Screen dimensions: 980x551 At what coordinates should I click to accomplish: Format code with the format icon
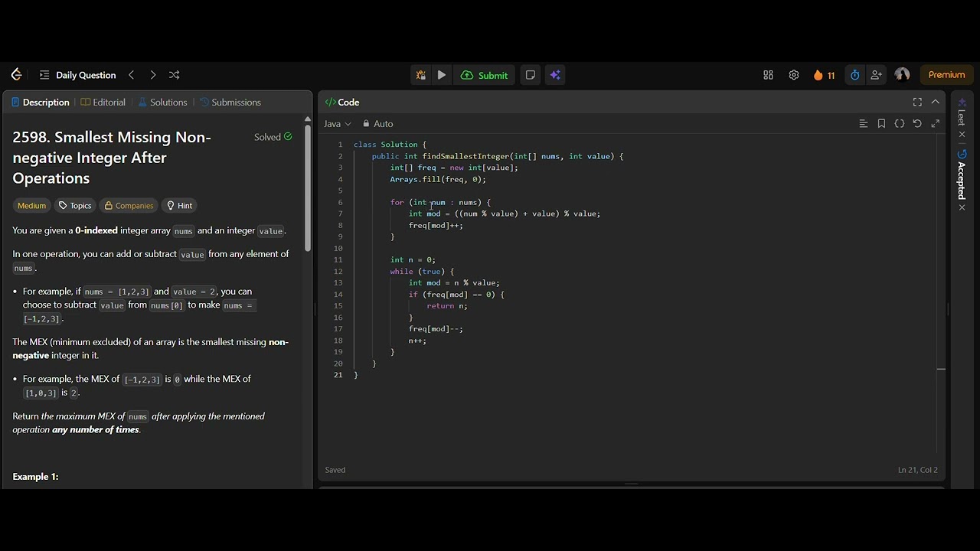point(864,124)
